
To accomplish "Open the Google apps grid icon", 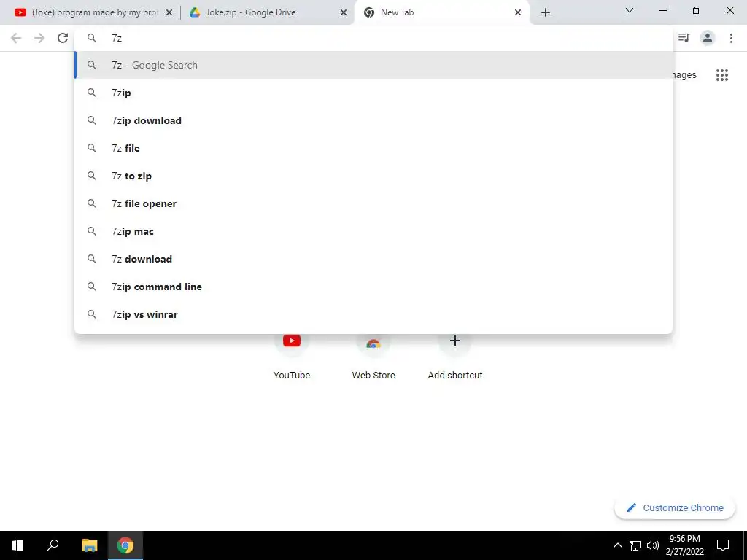I will point(722,75).
